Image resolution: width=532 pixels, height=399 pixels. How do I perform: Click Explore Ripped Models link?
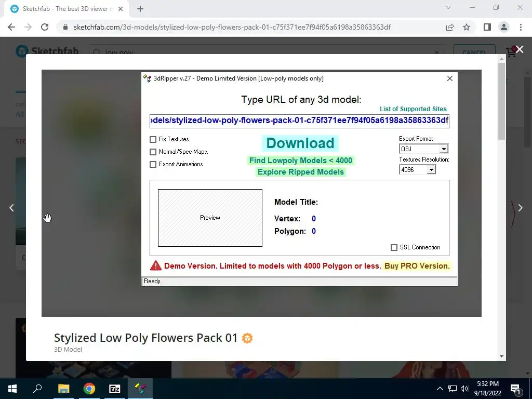pyautogui.click(x=301, y=172)
